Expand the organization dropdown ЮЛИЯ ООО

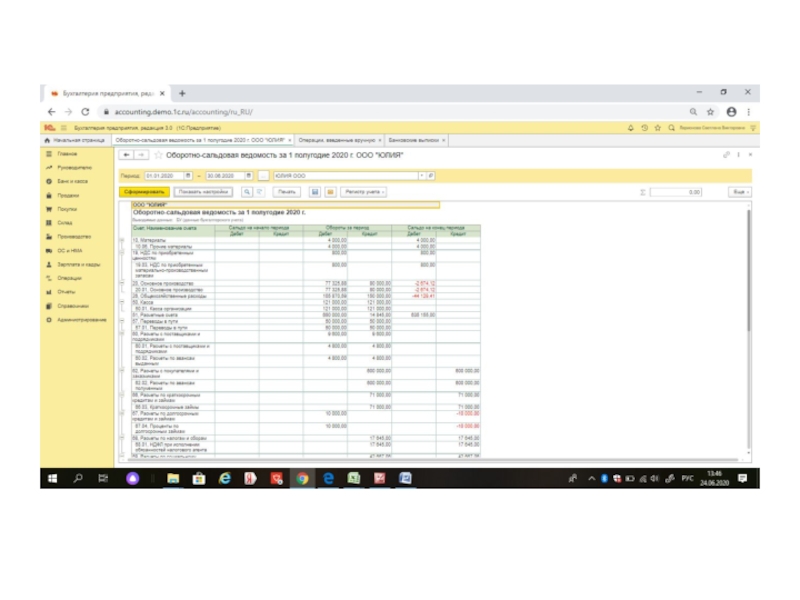point(420,175)
